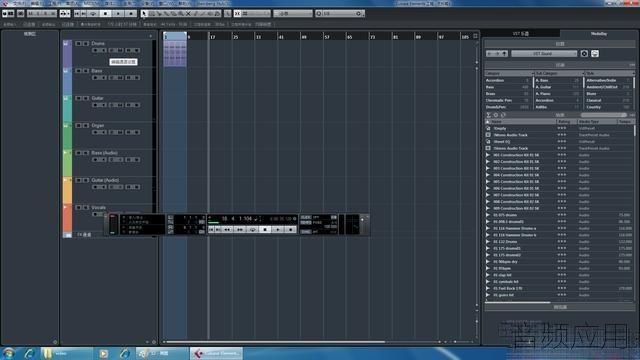The image size is (640, 360).
Task: Mute the Drums track
Action: pyautogui.click(x=78, y=43)
